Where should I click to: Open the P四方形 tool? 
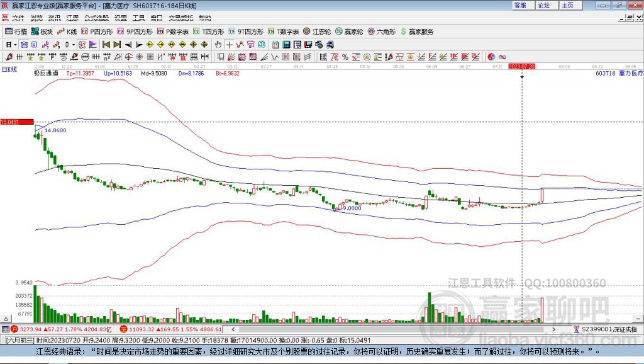[97, 31]
